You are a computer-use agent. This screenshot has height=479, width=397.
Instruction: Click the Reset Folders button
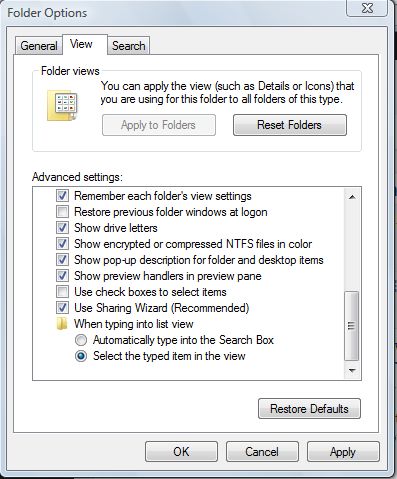(290, 125)
